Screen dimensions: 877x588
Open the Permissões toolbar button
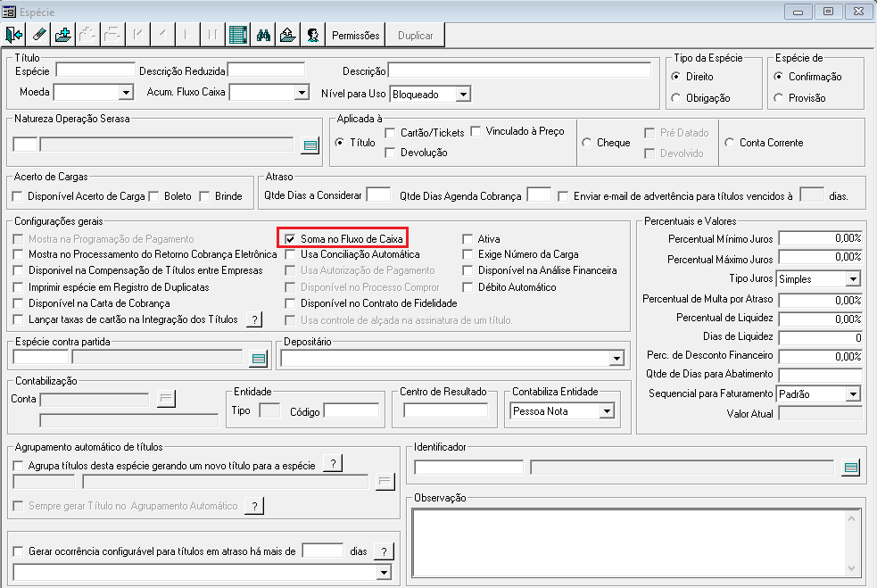pyautogui.click(x=355, y=36)
